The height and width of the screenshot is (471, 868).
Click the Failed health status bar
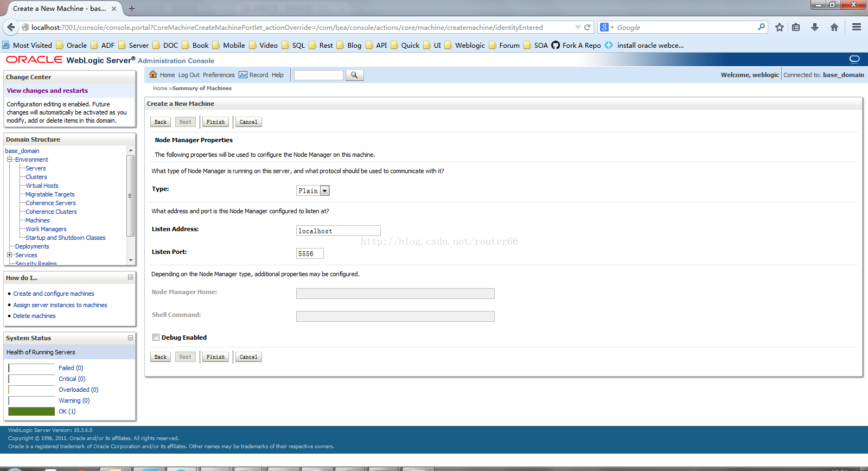coord(32,368)
